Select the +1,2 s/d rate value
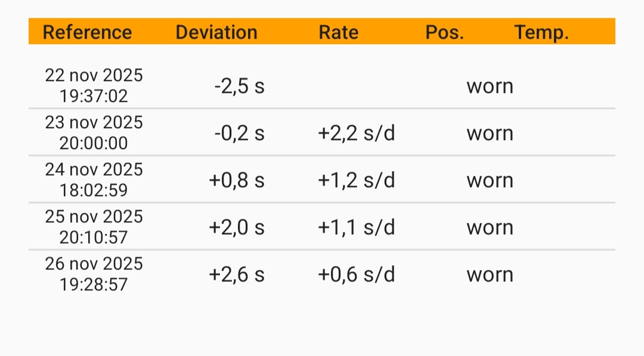 coord(357,180)
